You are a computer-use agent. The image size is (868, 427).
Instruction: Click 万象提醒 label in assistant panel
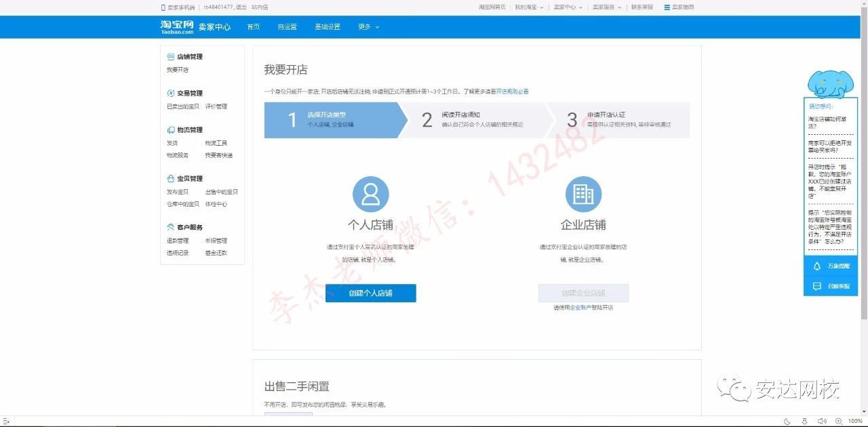click(838, 266)
